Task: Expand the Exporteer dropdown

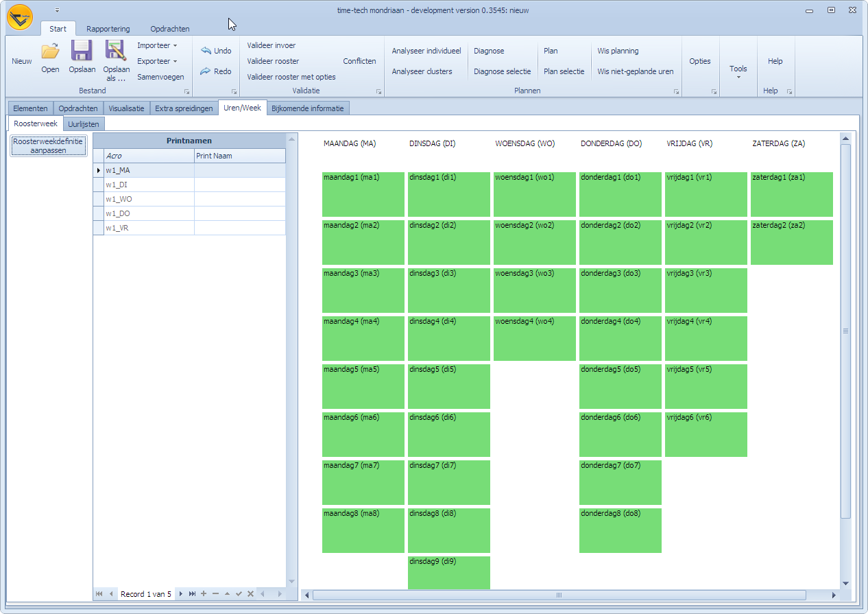Action: pyautogui.click(x=157, y=61)
